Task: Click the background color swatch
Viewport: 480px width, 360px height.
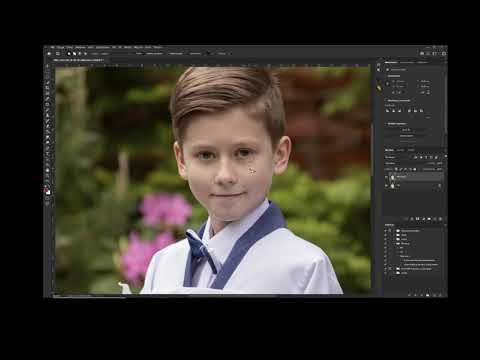Action: [49, 193]
